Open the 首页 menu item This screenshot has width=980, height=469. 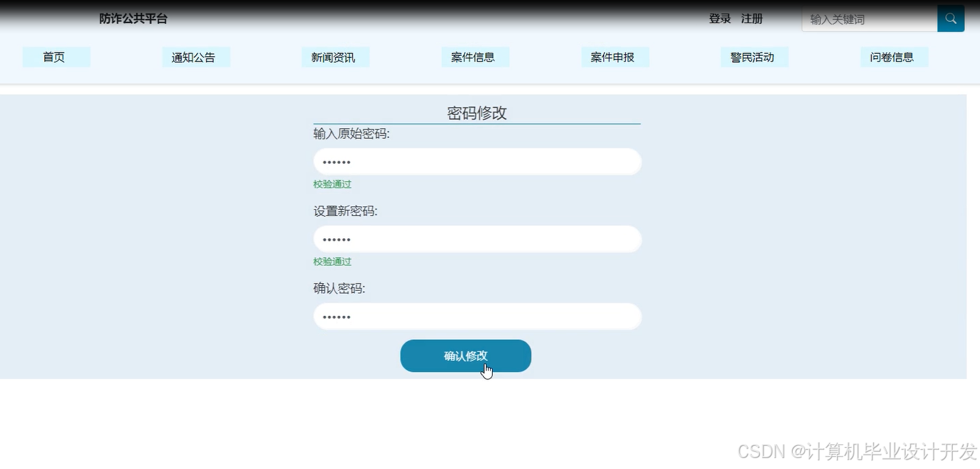click(x=56, y=57)
